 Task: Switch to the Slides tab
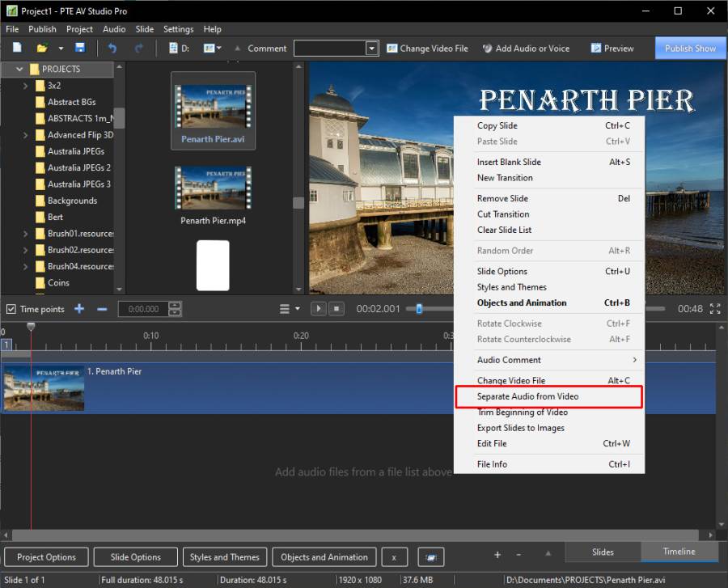coord(603,552)
